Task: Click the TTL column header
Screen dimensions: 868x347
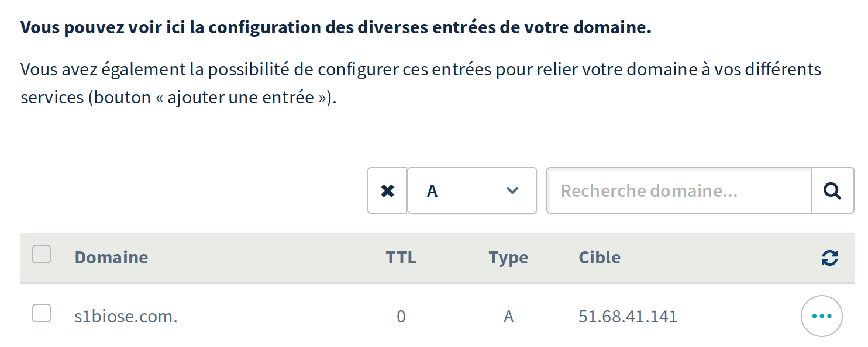Action: pos(401,258)
